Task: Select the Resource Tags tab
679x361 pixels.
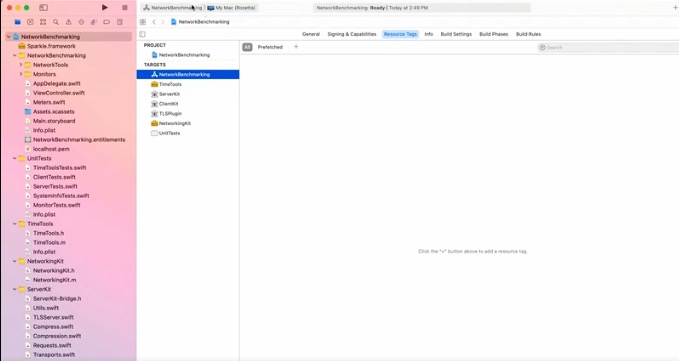Action: (x=401, y=34)
